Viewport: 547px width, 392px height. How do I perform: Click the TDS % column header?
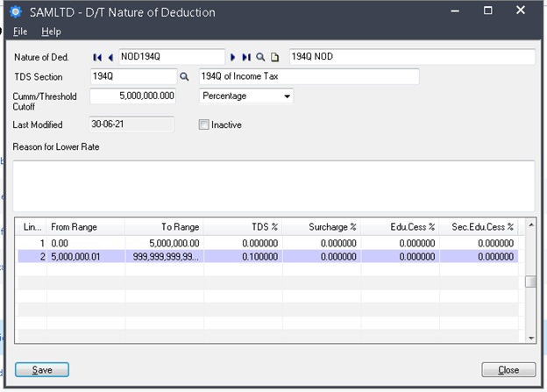[243, 227]
